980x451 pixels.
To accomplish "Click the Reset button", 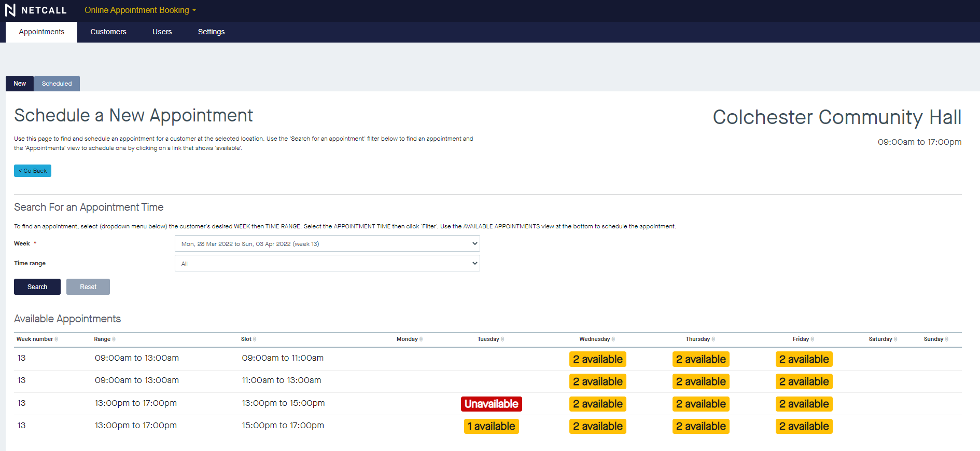I will click(x=88, y=287).
